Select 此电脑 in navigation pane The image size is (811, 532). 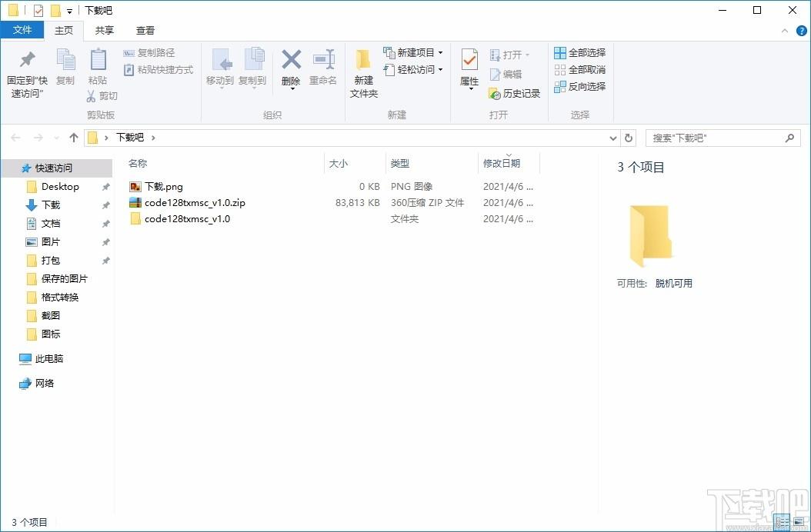[x=49, y=359]
